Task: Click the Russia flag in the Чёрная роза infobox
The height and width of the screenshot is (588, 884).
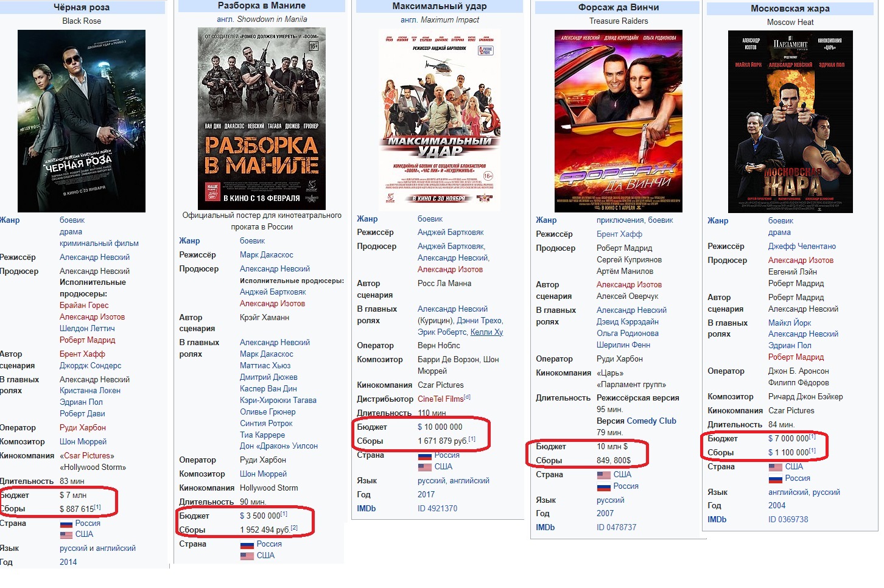Action: (66, 523)
